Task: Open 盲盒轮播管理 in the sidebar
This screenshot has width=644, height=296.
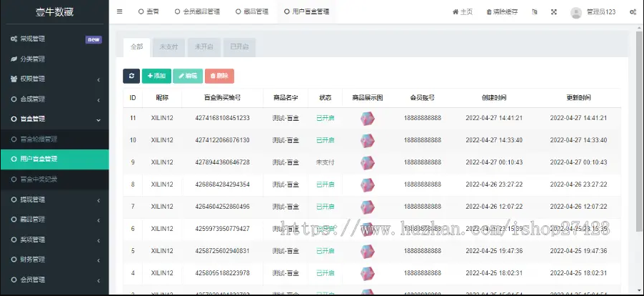Action: [x=55, y=139]
